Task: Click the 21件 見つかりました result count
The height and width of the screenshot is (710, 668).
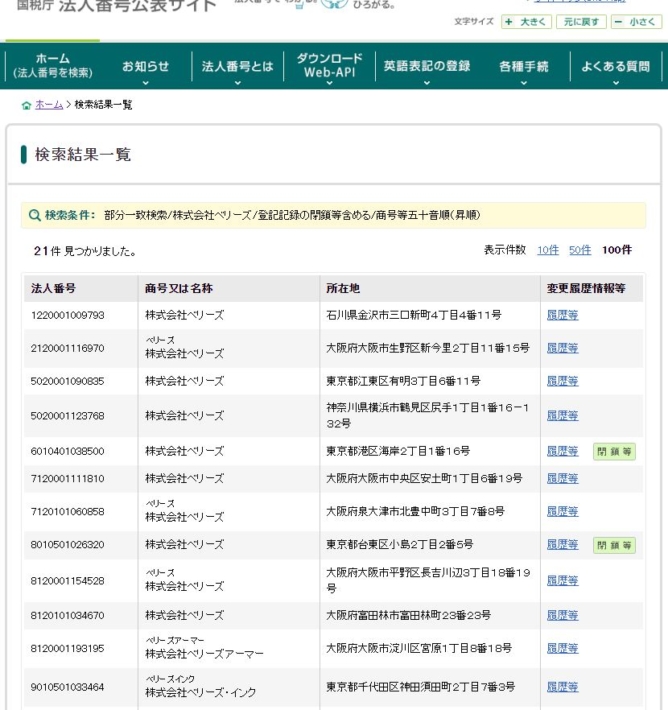Action: coord(85,251)
